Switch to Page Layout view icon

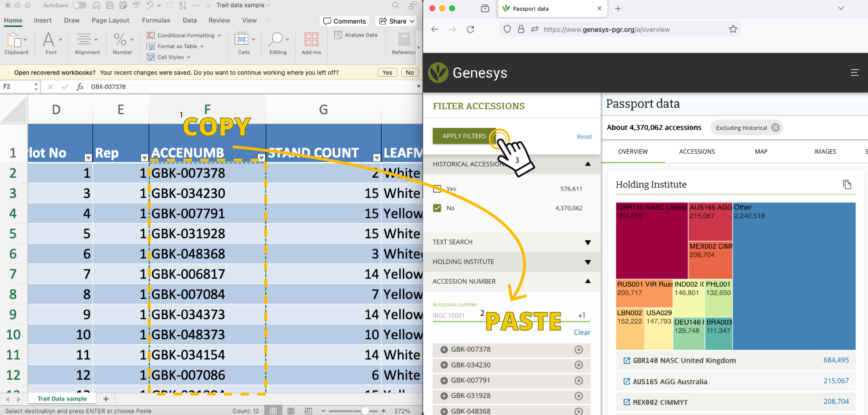tap(291, 411)
